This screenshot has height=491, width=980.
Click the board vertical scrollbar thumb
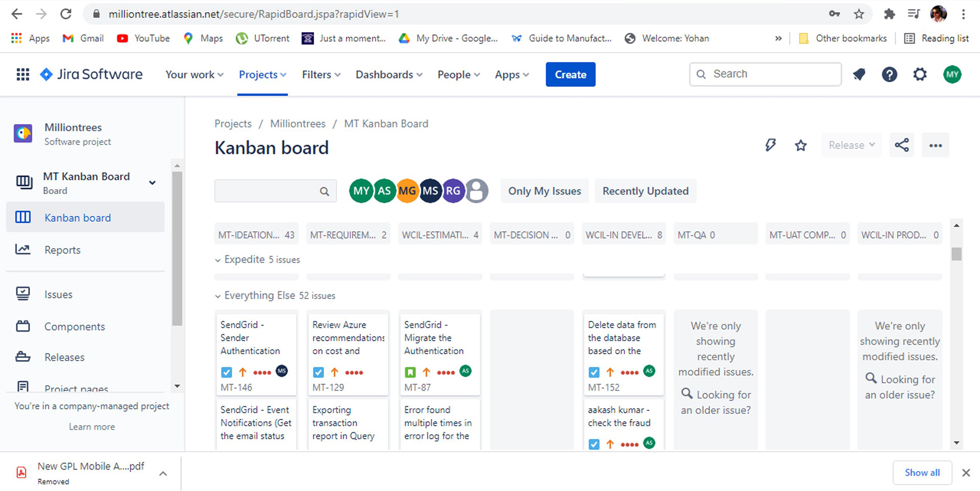957,254
